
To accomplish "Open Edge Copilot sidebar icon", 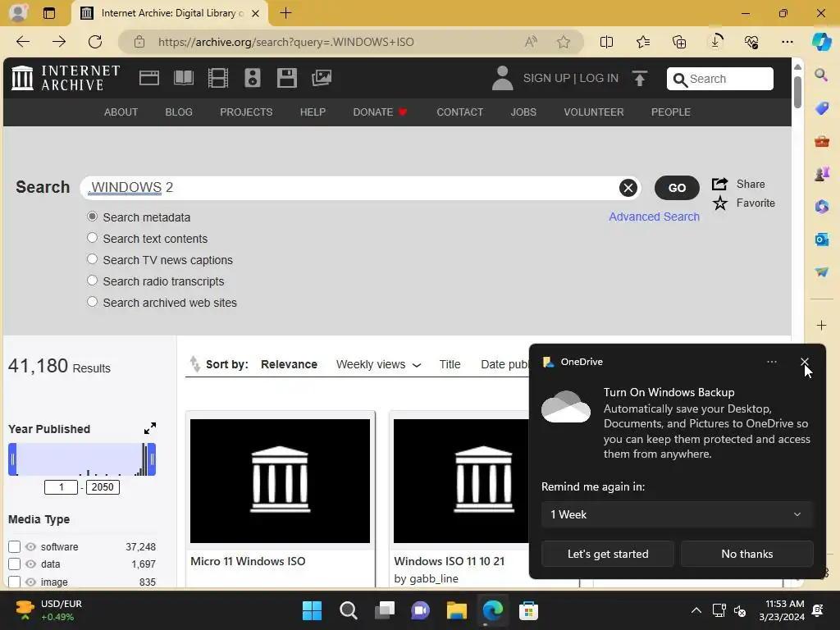I will pos(821,42).
